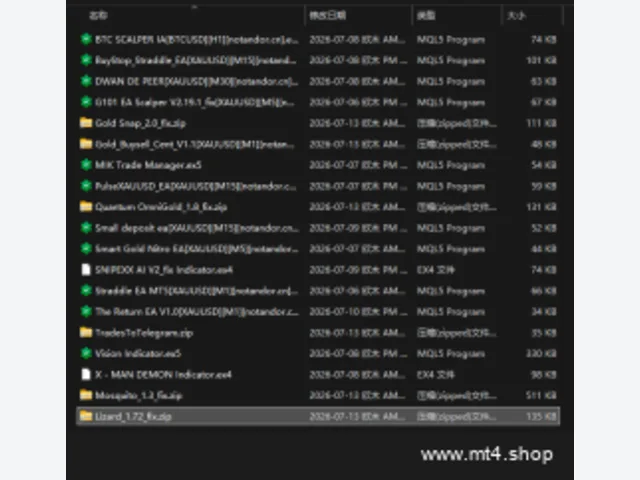Click the green icon beside BuyStop_Straddle_EA file

[x=86, y=60]
